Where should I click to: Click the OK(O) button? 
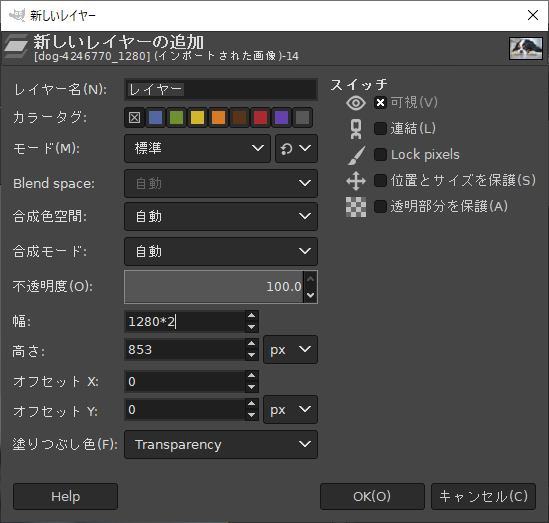[x=372, y=496]
